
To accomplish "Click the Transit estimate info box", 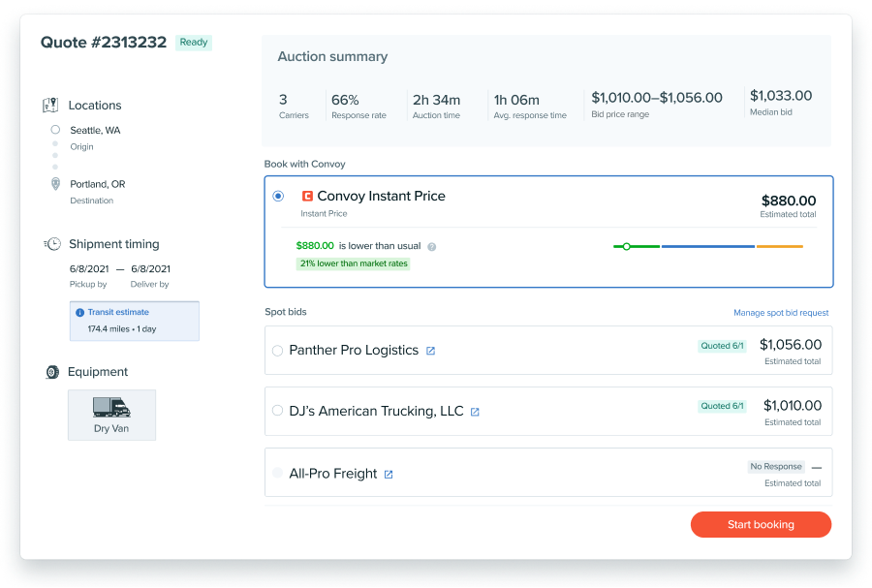I will 135,321.
